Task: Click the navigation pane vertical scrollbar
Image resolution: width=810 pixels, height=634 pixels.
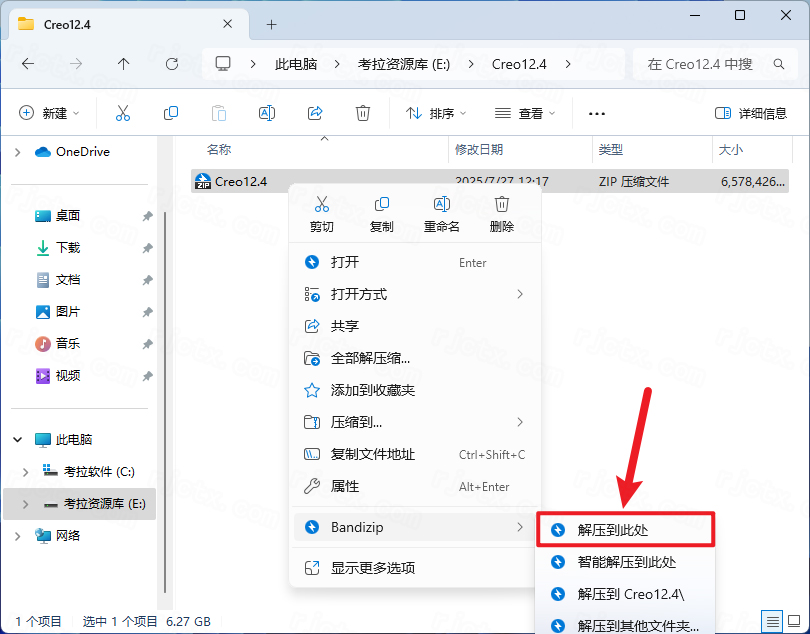Action: coord(165,402)
